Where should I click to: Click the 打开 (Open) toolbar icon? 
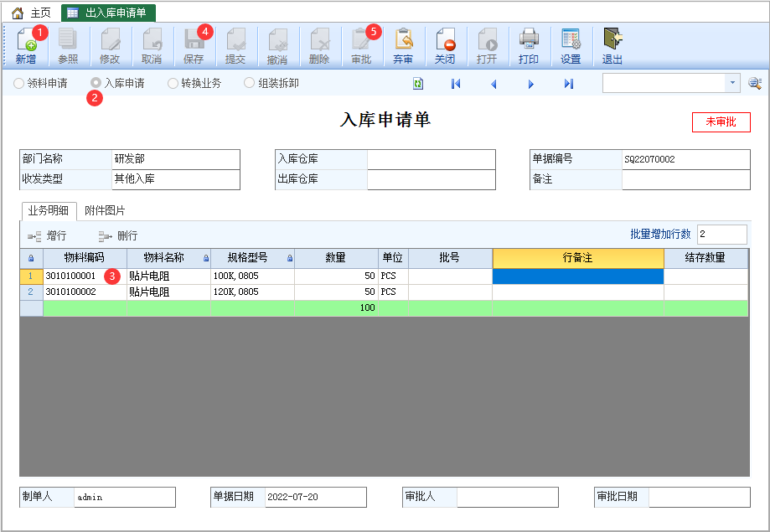tap(487, 39)
